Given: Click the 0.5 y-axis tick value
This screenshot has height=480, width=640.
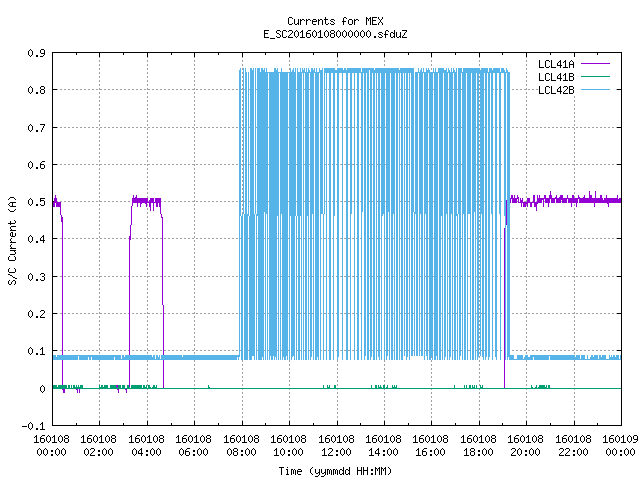Looking at the screenshot, I should (x=36, y=202).
